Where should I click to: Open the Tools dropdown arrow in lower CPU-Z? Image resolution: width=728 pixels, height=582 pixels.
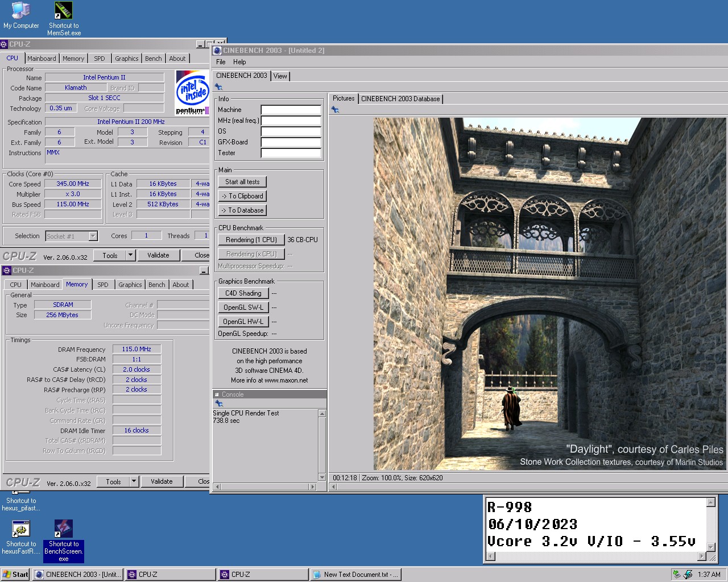[134, 481]
